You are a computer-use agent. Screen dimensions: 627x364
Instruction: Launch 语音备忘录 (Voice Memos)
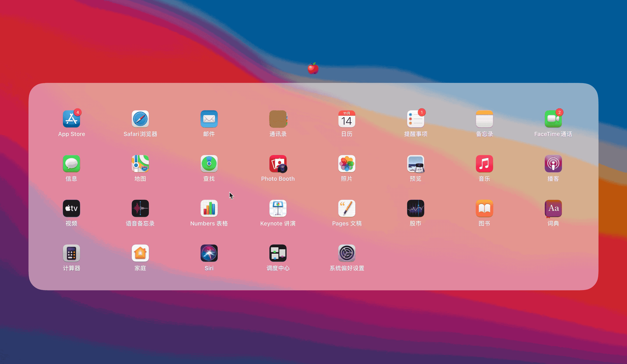click(x=140, y=208)
